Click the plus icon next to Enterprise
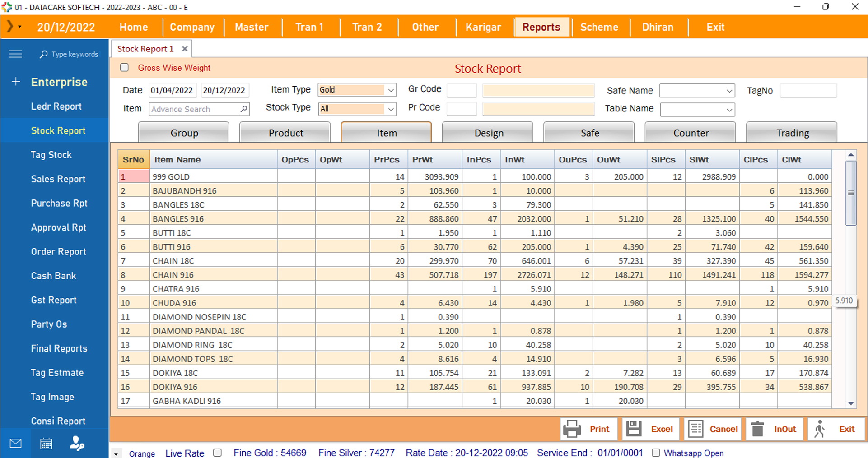This screenshot has height=458, width=868. point(16,82)
